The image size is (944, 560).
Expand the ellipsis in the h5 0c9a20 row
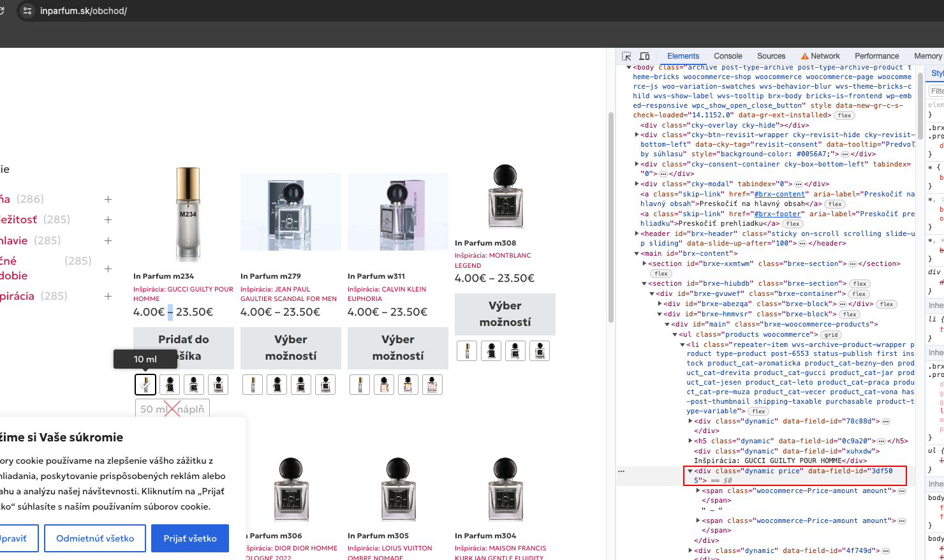(881, 441)
